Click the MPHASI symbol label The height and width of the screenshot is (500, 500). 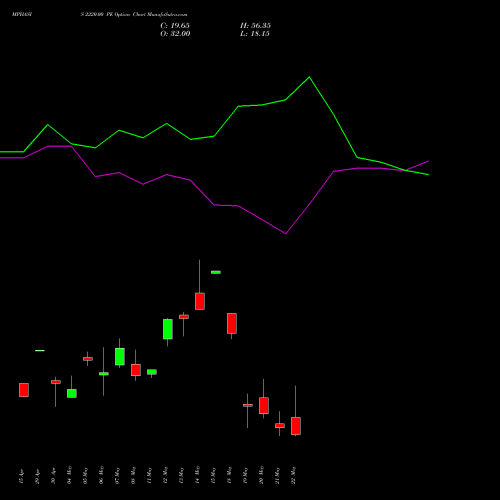pos(22,15)
